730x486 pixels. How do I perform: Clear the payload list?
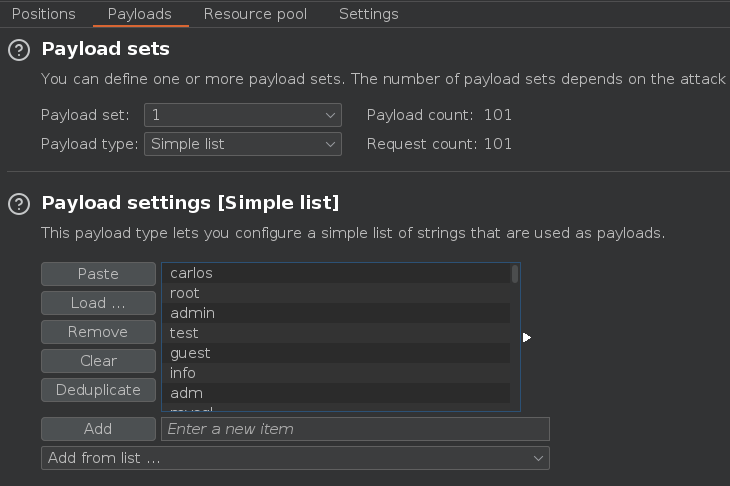click(98, 361)
